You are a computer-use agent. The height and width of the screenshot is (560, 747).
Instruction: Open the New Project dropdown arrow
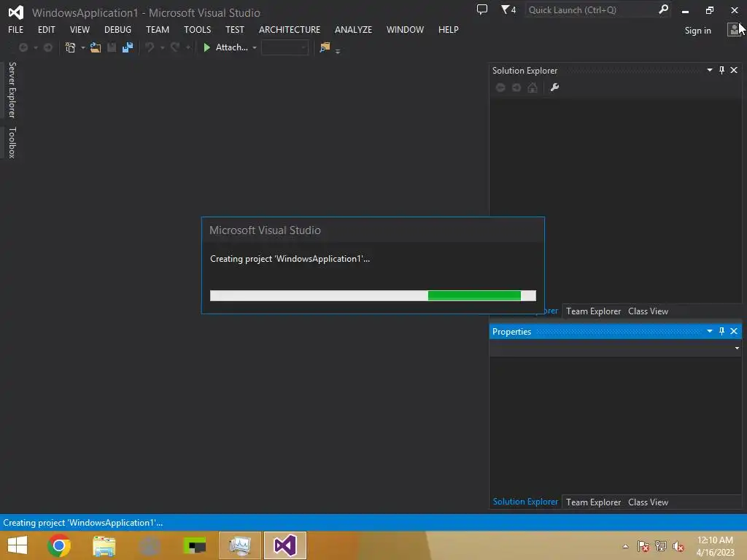83,47
